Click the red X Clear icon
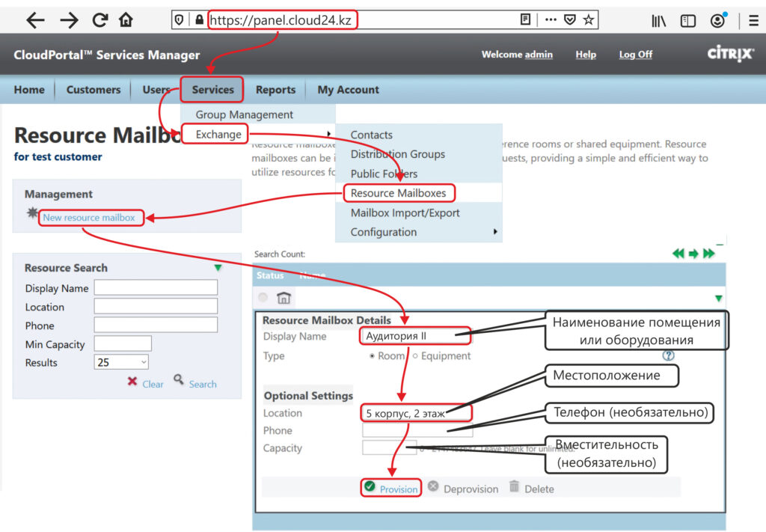Image resolution: width=766 pixels, height=532 pixels. pos(132,381)
